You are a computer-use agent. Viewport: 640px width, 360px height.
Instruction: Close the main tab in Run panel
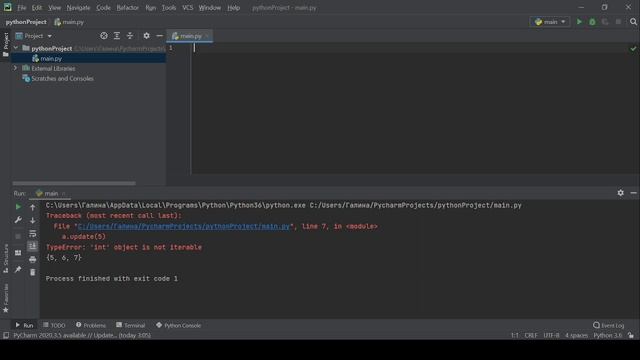[x=64, y=193]
